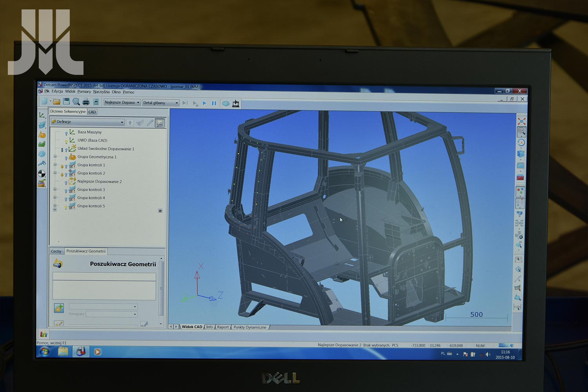The image size is (588, 392).
Task: Open a file with the folder icon
Action: pyautogui.click(x=57, y=102)
